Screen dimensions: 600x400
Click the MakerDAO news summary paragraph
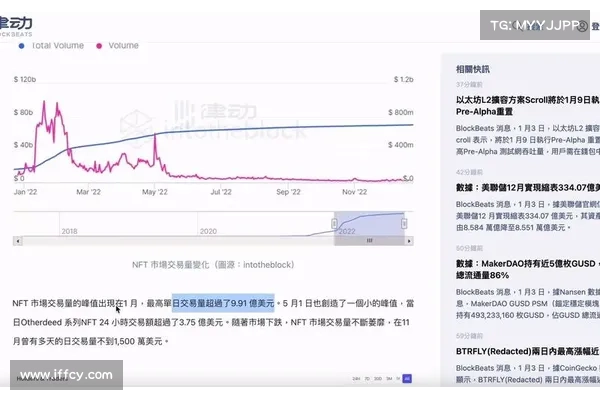tap(528, 304)
